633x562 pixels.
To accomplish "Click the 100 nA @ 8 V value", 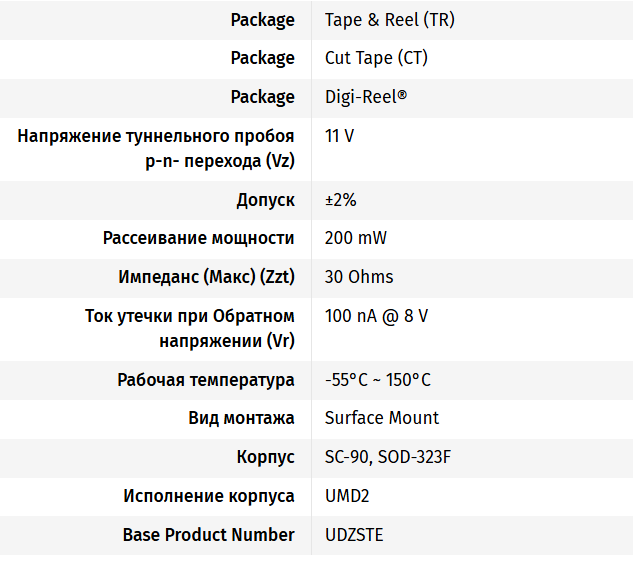I will pos(376,316).
